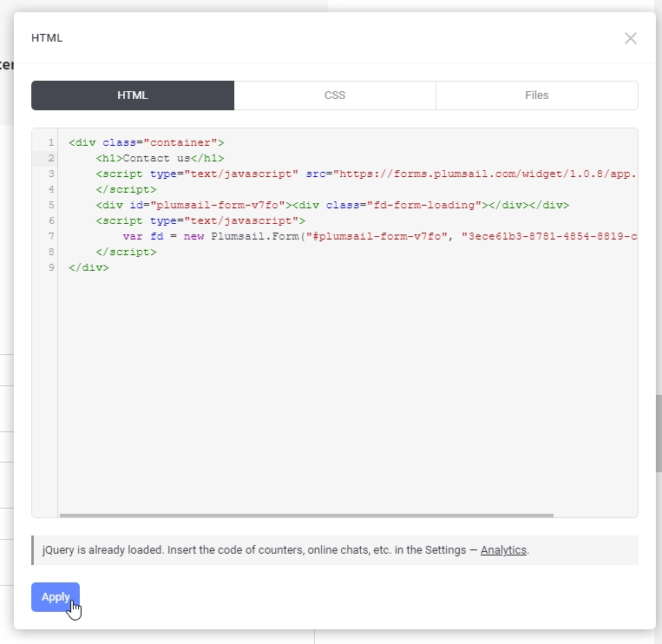The width and height of the screenshot is (662, 644).
Task: Select line number 9 in gutter
Action: pyautogui.click(x=51, y=267)
